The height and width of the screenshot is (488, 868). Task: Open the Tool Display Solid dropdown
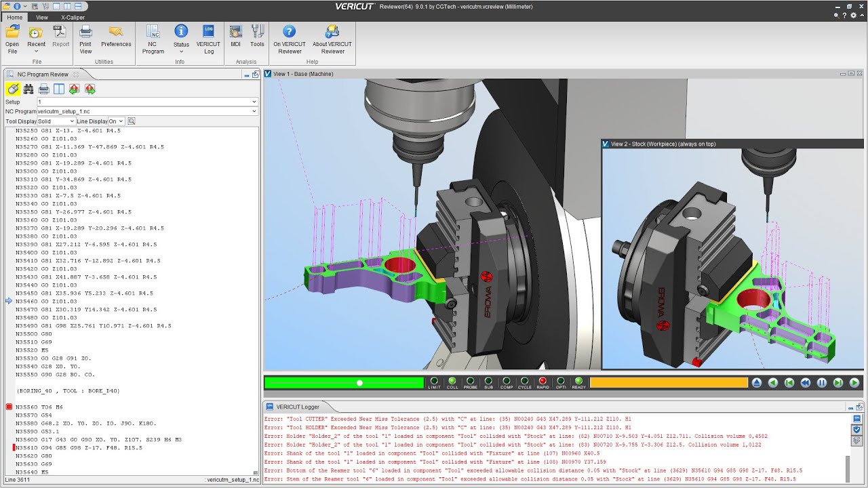click(x=56, y=121)
